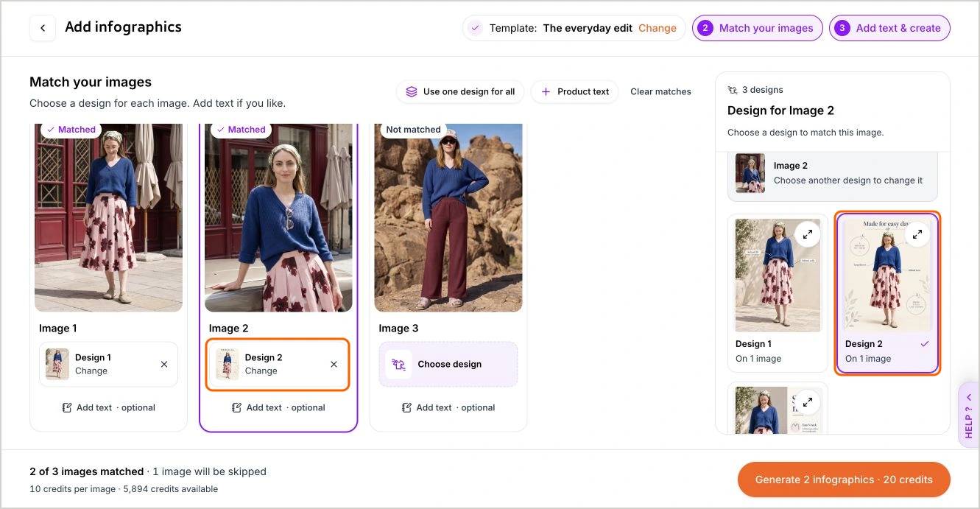Click Clear matches

[660, 92]
